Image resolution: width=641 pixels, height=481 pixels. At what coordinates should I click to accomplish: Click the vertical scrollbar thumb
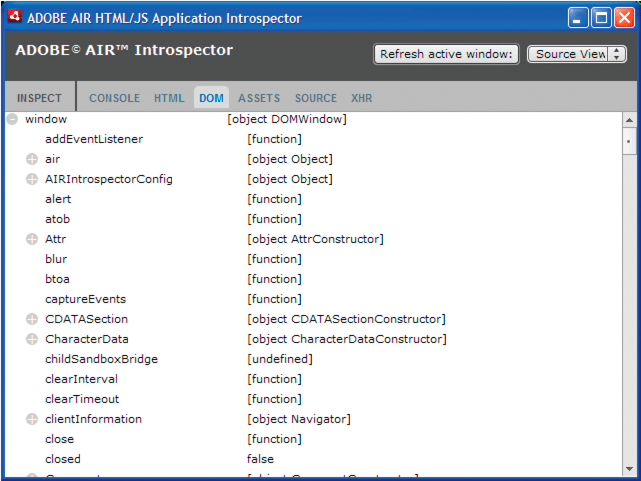pyautogui.click(x=630, y=141)
